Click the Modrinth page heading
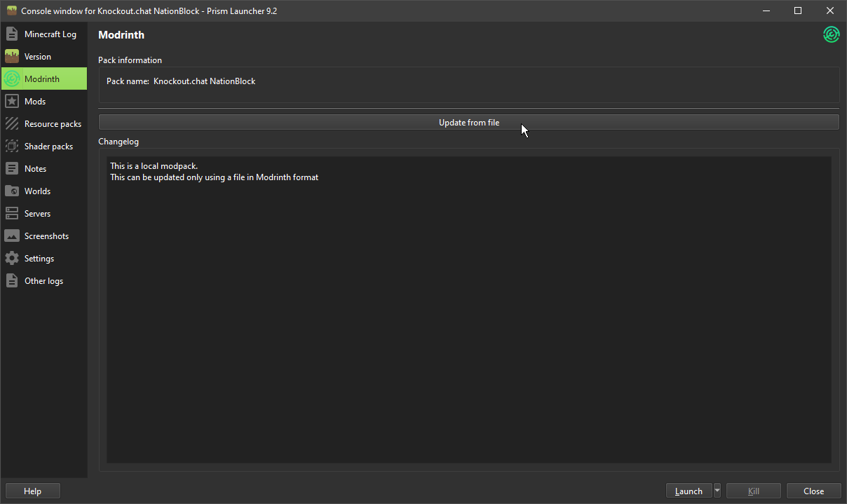847x504 pixels. [x=121, y=35]
